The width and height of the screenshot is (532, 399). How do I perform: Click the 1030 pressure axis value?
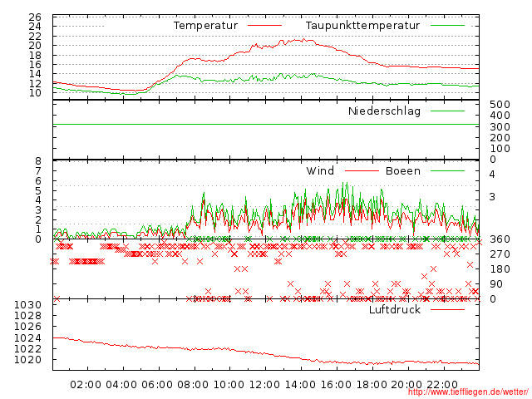[x=27, y=305]
